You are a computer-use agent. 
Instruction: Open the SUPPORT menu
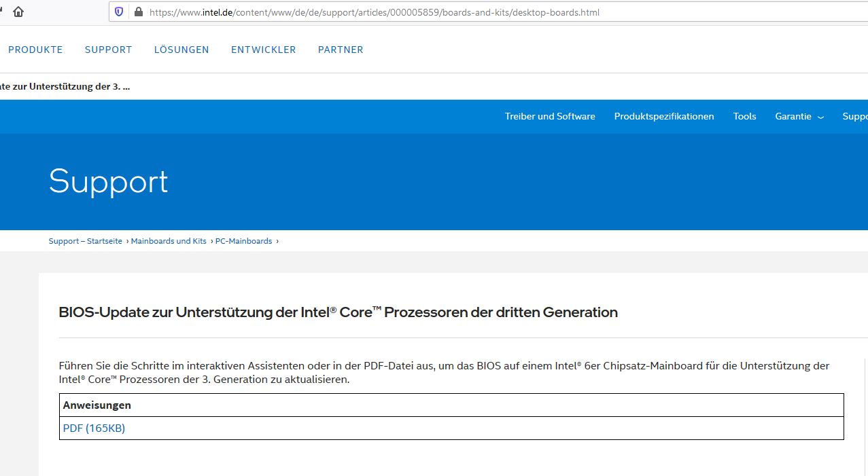(108, 50)
